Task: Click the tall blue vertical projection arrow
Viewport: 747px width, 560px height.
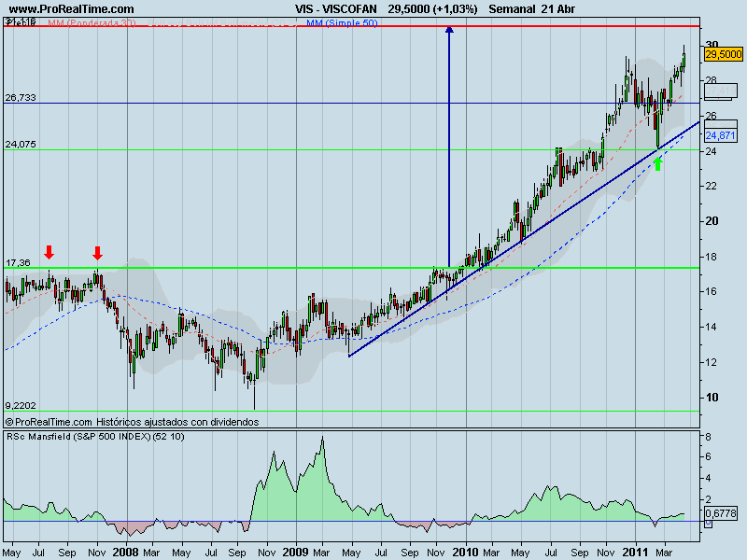Action: 449,147
